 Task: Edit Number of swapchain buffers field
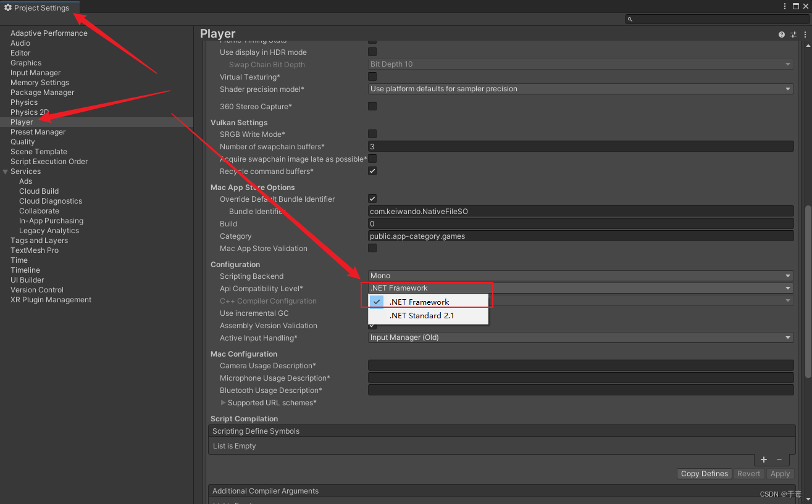(x=580, y=146)
